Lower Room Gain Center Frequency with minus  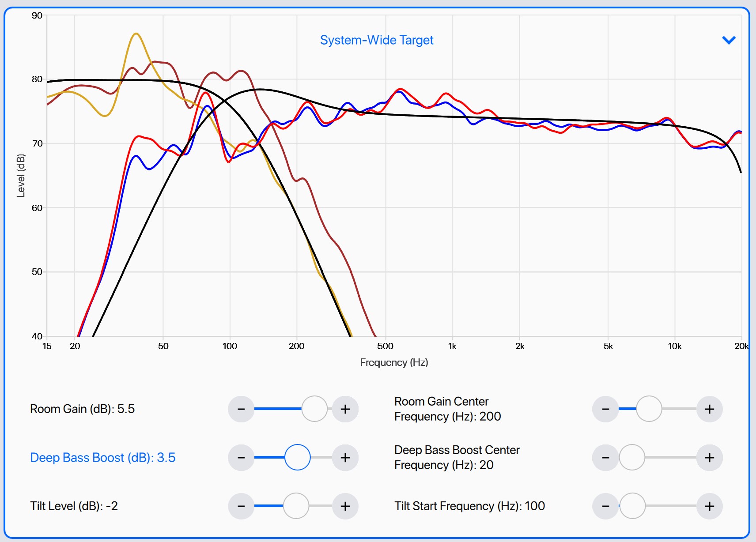tap(605, 409)
